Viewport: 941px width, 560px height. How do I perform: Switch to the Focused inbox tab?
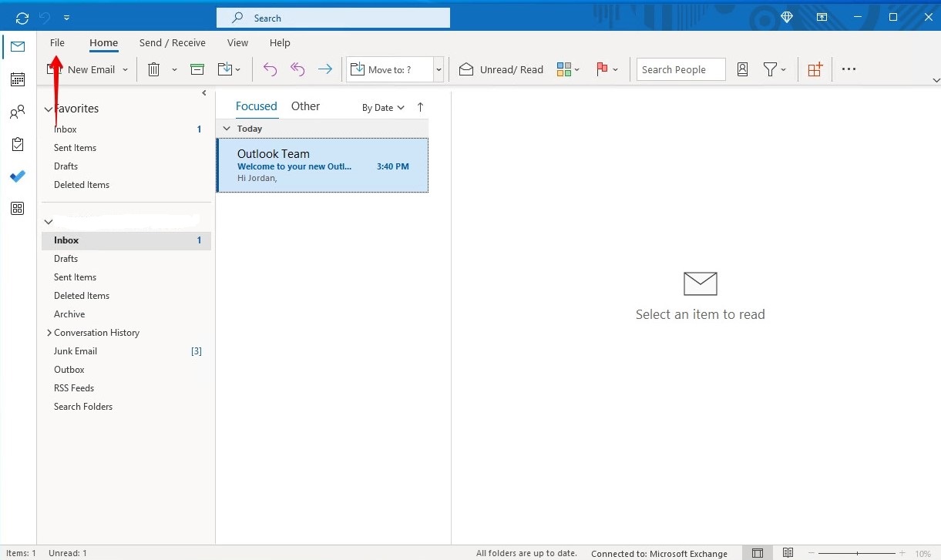(256, 106)
